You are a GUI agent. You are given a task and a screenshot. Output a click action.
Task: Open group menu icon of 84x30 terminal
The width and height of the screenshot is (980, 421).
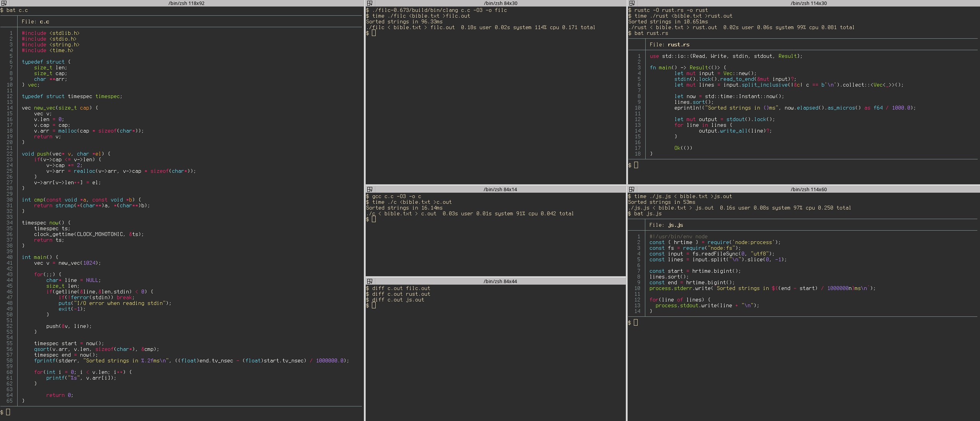tap(370, 3)
